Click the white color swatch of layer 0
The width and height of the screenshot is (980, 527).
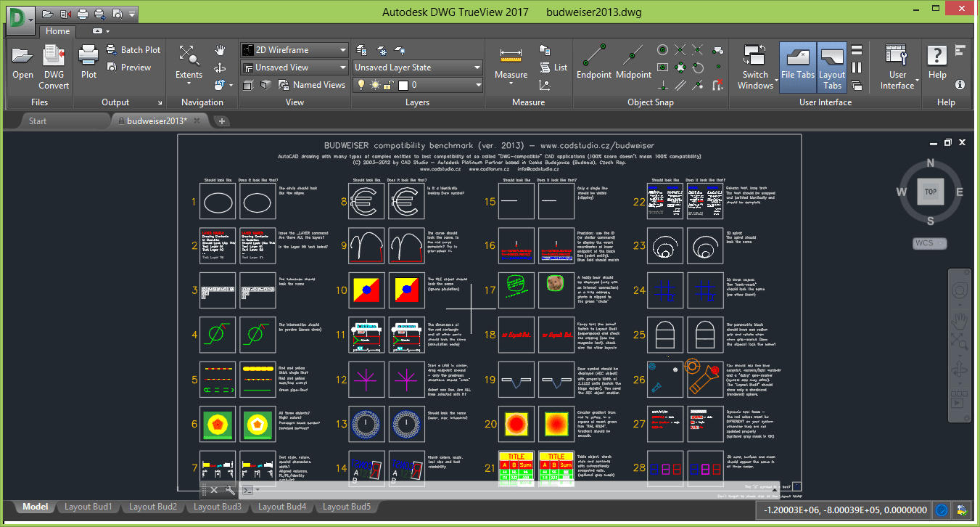click(403, 85)
